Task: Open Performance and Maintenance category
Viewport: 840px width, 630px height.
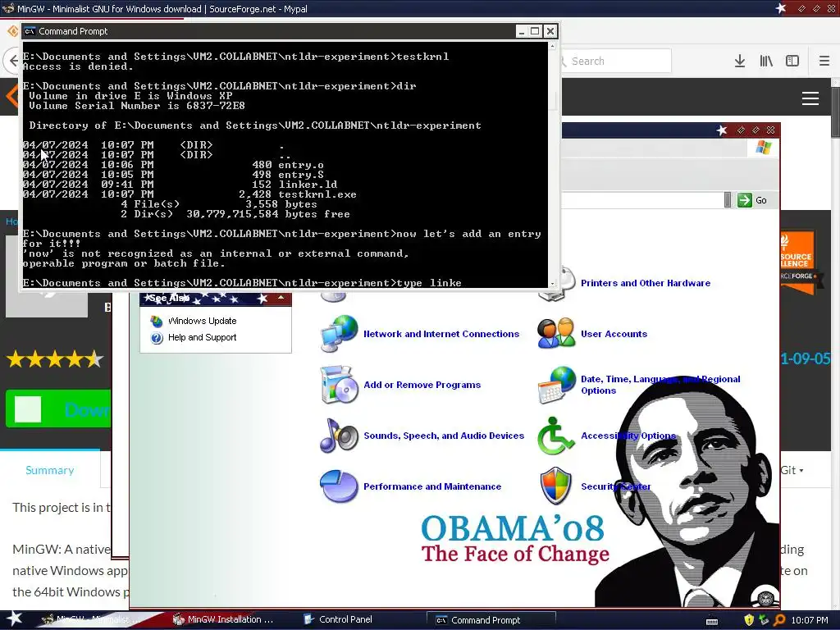Action: coord(431,486)
